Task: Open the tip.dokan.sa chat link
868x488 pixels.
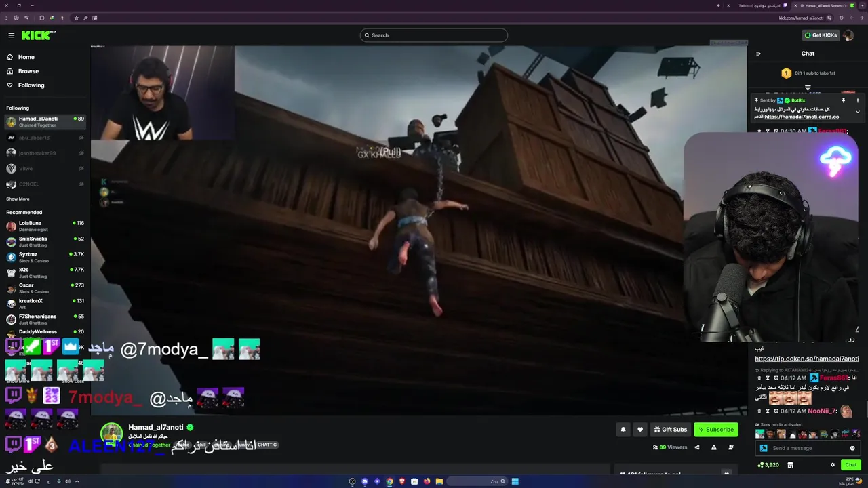Action: coord(807,359)
